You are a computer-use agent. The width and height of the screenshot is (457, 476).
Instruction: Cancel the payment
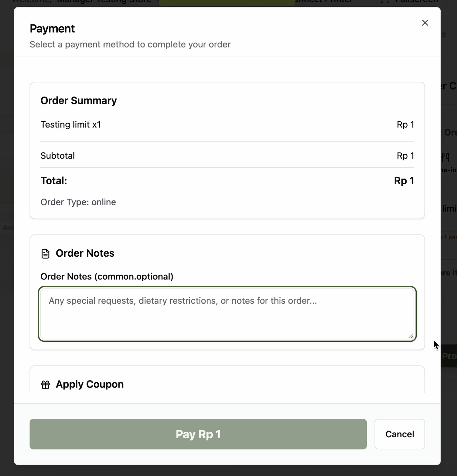tap(400, 434)
